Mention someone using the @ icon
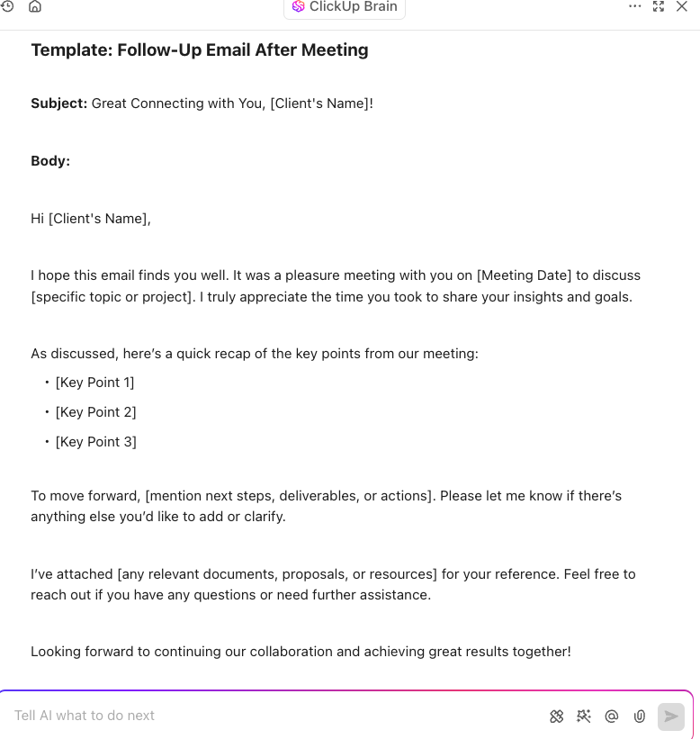 point(611,716)
